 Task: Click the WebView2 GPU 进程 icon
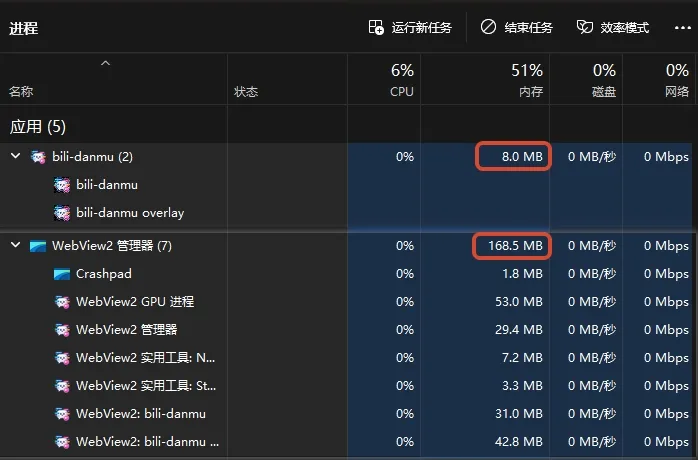(x=62, y=302)
